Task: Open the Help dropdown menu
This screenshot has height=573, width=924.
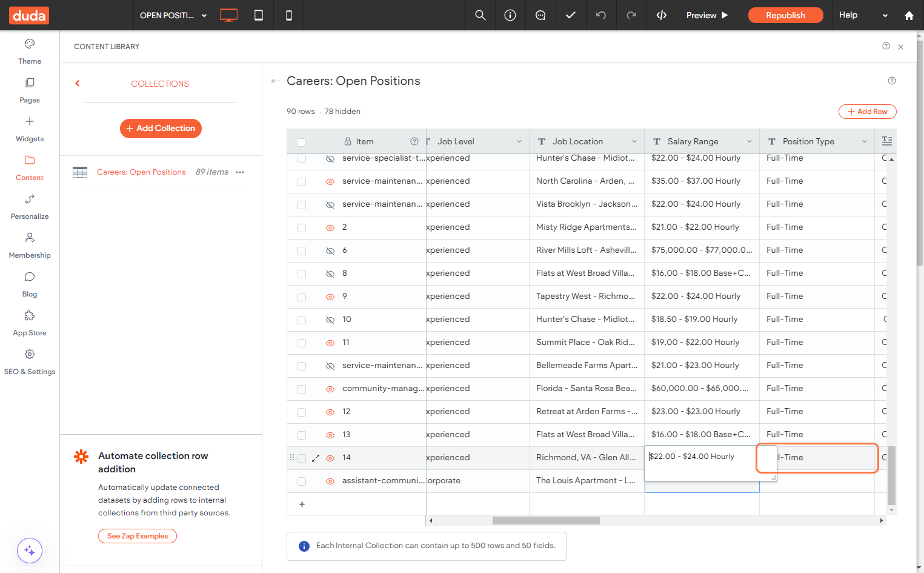Action: point(863,15)
